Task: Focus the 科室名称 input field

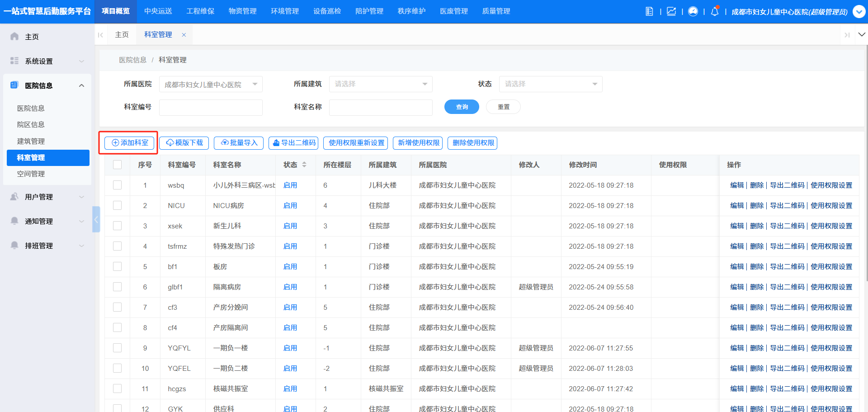Action: pos(381,108)
